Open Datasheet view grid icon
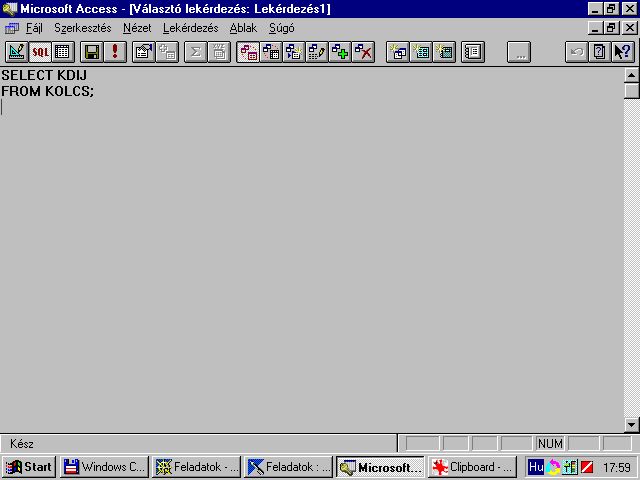Screen dimensions: 640x480 coord(63,52)
